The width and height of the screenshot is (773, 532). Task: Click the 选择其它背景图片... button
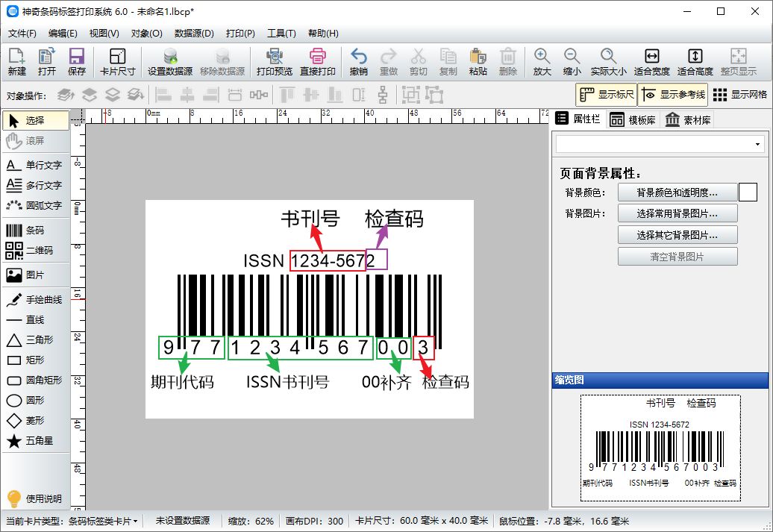[x=677, y=235]
